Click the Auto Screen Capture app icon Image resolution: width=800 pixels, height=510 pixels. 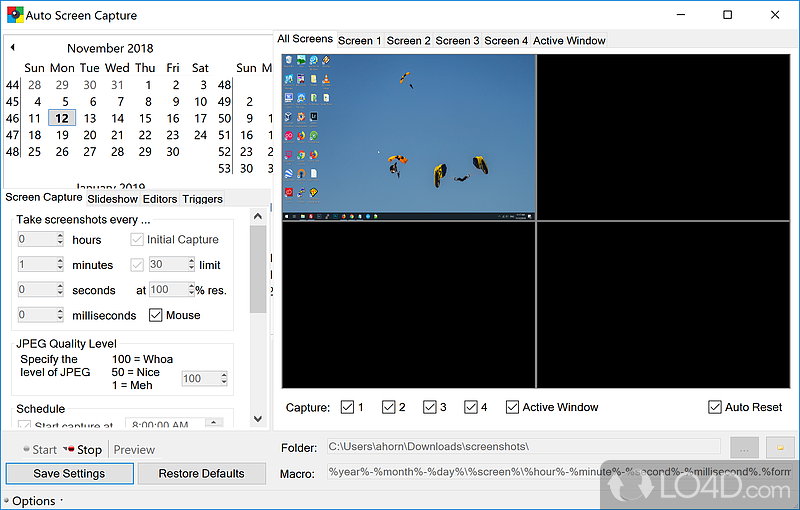pyautogui.click(x=15, y=15)
